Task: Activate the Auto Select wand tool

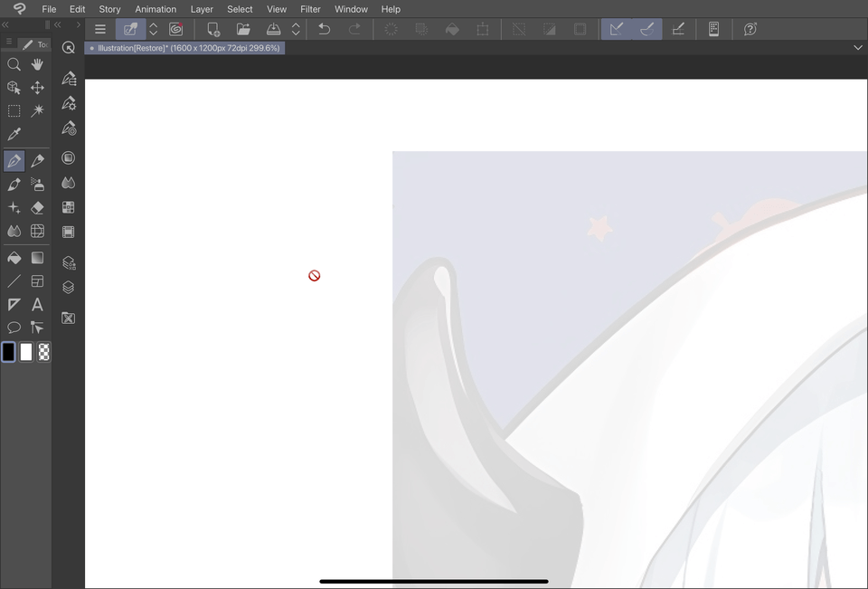Action: click(x=37, y=110)
